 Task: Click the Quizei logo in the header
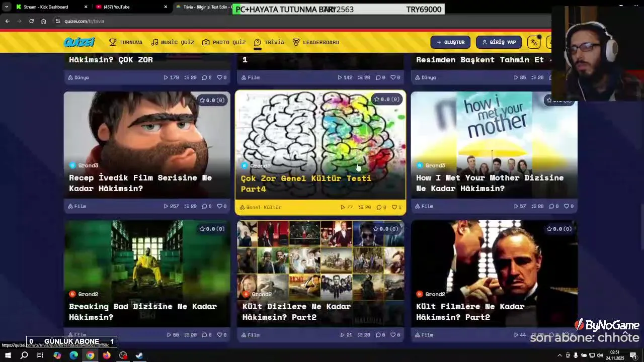pos(79,42)
